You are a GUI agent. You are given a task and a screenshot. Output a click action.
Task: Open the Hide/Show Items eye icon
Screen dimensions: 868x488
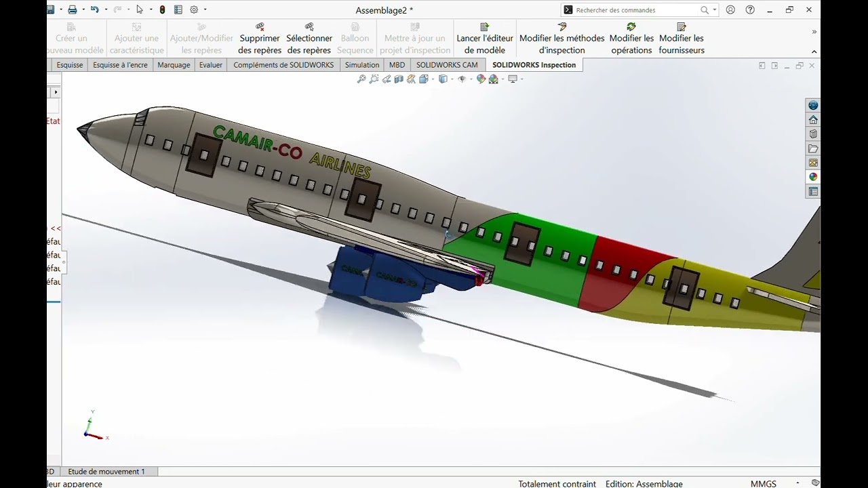pyautogui.click(x=462, y=79)
